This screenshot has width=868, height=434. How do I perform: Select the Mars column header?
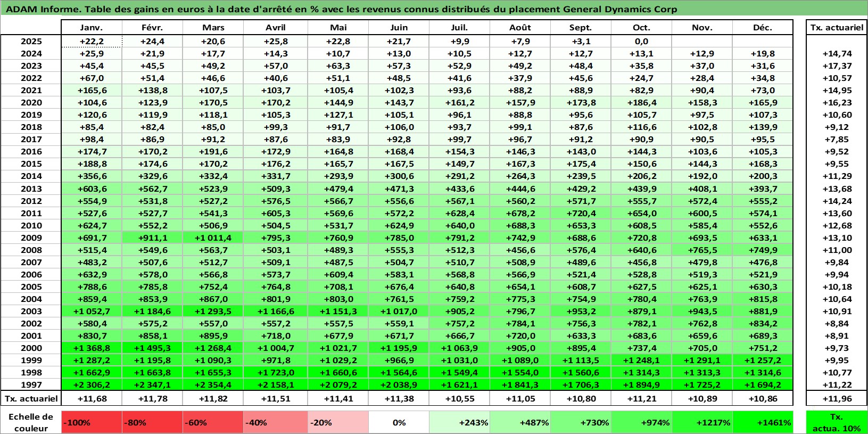click(x=213, y=27)
